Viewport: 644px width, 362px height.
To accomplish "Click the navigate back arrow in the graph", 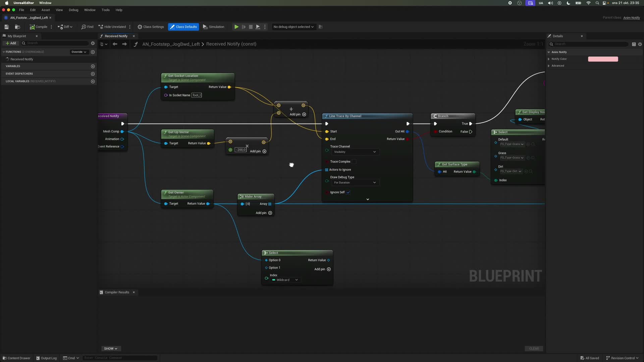I will 115,44.
